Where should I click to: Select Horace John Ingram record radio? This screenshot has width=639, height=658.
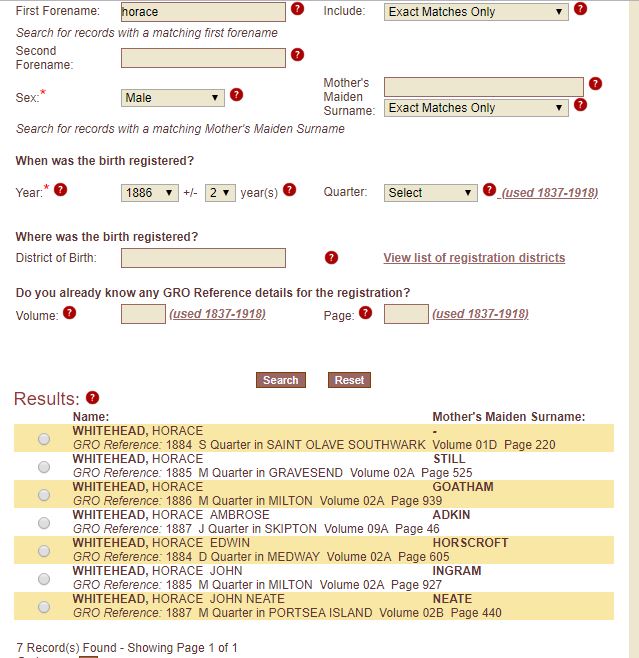click(x=44, y=579)
